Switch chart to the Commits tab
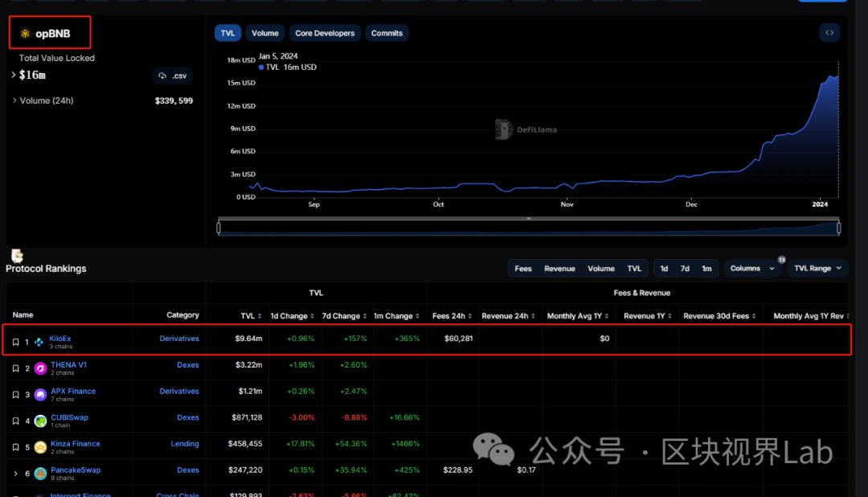The image size is (868, 497). point(387,33)
